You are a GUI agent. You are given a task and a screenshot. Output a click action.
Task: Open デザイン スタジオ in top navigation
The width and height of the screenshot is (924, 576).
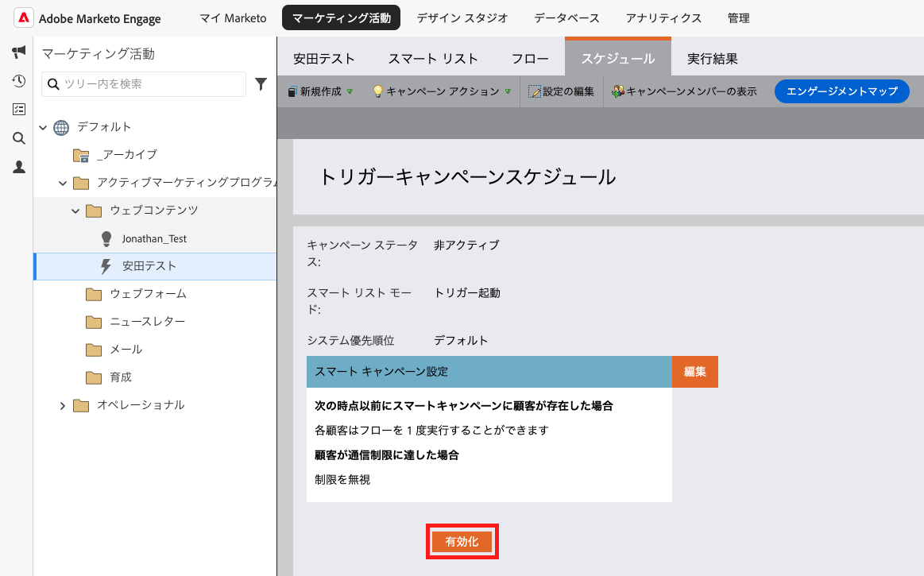[x=462, y=18]
